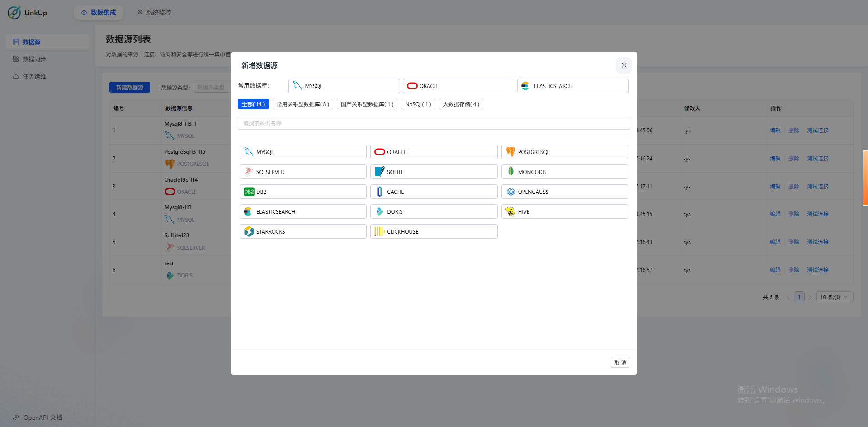Screen dimensions: 868x427
Task: Click the ClickHouse yellow bars icon
Action: pyautogui.click(x=379, y=231)
